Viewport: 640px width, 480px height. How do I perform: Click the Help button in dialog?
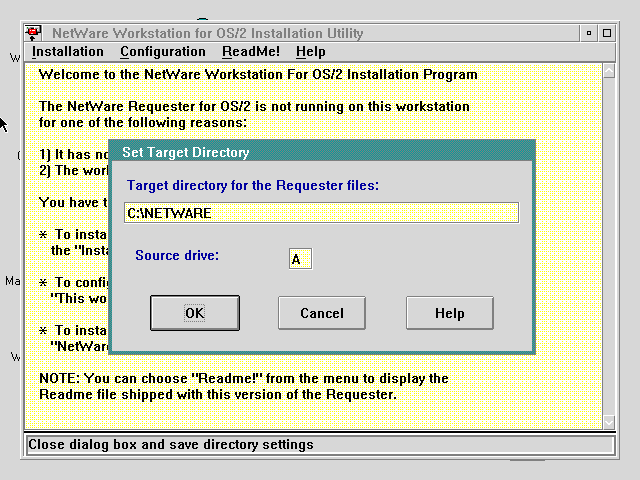[449, 313]
